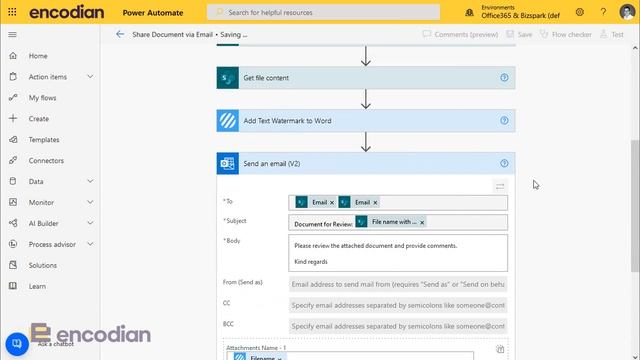
Task: Click the Action items clipboard icon
Action: (13, 76)
